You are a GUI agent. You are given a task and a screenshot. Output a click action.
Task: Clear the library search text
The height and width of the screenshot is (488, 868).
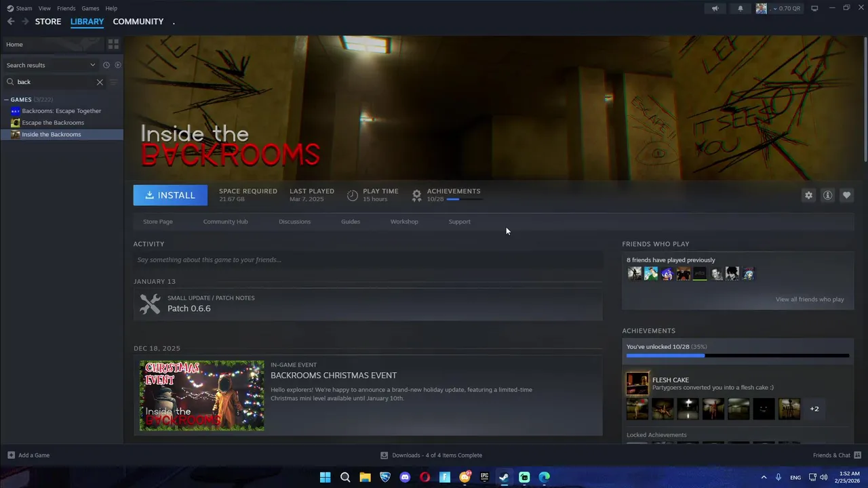pos(100,82)
